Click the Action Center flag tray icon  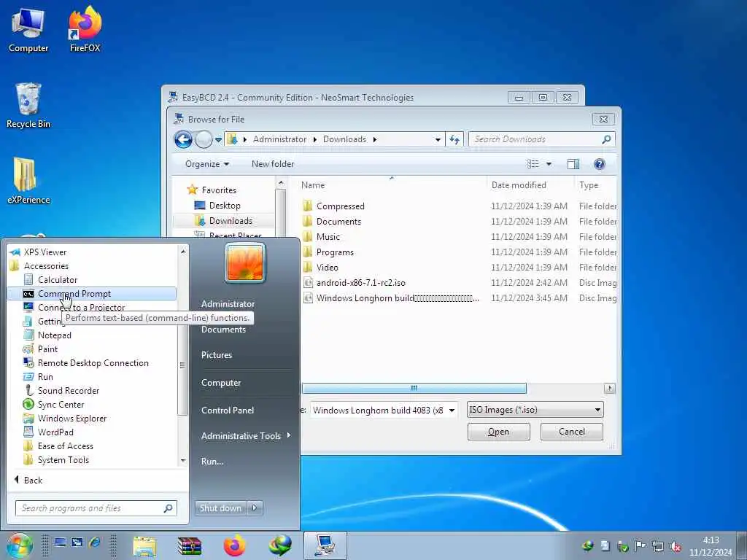pyautogui.click(x=640, y=546)
